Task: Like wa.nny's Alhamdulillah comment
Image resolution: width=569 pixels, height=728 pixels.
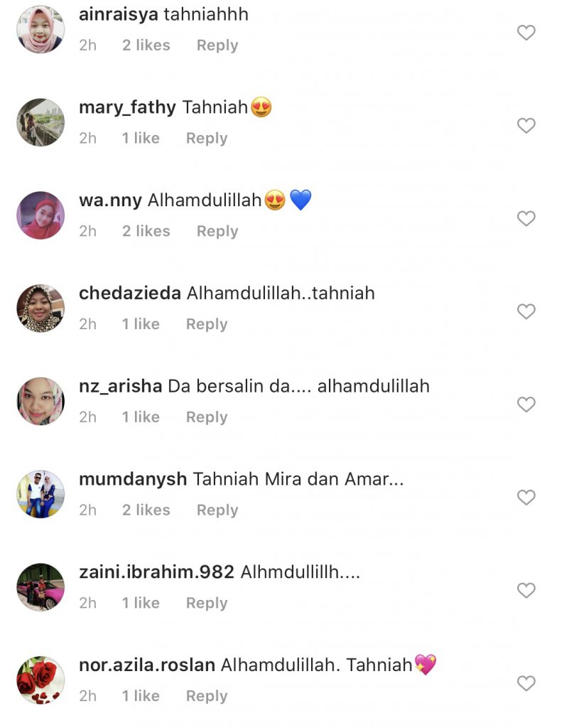Action: tap(526, 218)
